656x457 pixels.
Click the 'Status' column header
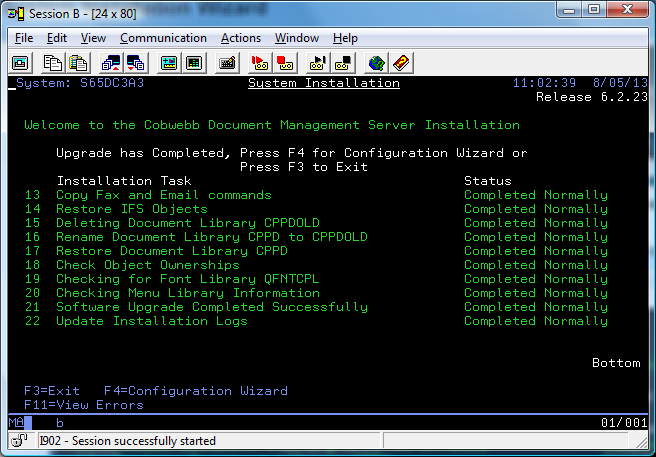(x=487, y=181)
